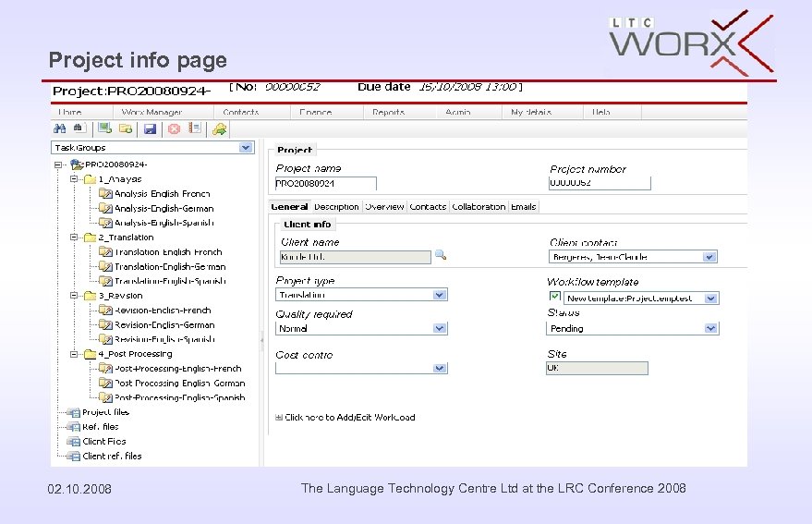Select Post-Processing-English-Spanish in tree

180,397
